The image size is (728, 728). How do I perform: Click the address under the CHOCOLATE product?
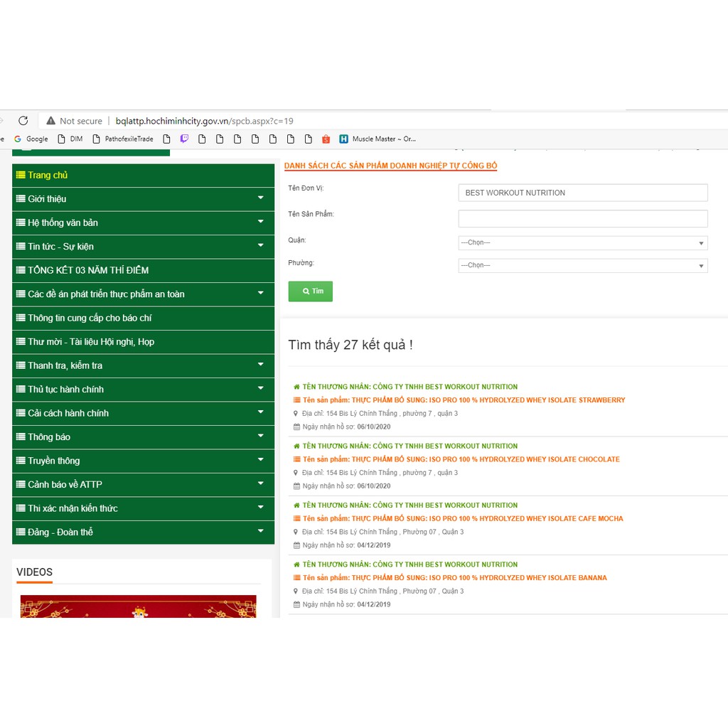[380, 473]
